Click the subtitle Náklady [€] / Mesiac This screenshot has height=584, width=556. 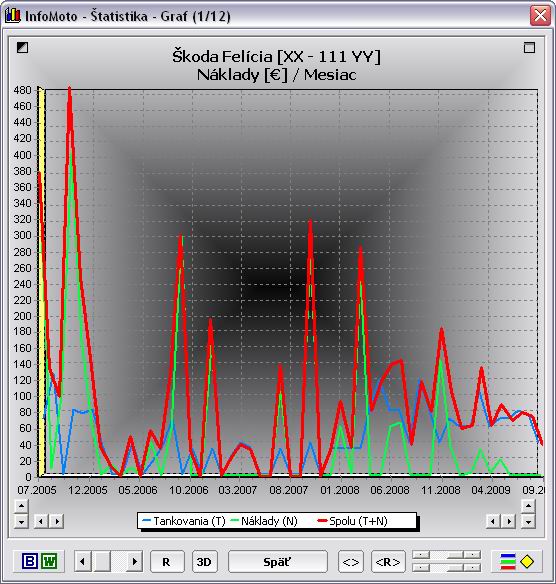pos(276,75)
